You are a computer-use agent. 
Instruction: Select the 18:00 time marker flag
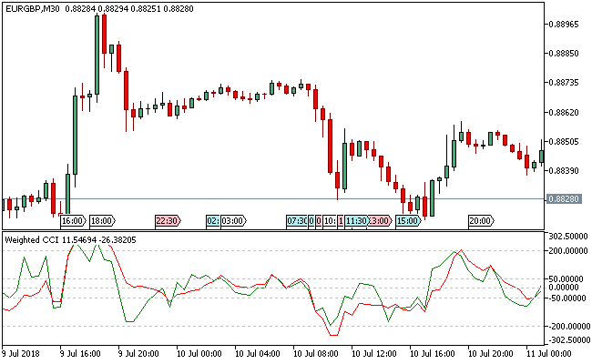click(x=102, y=220)
